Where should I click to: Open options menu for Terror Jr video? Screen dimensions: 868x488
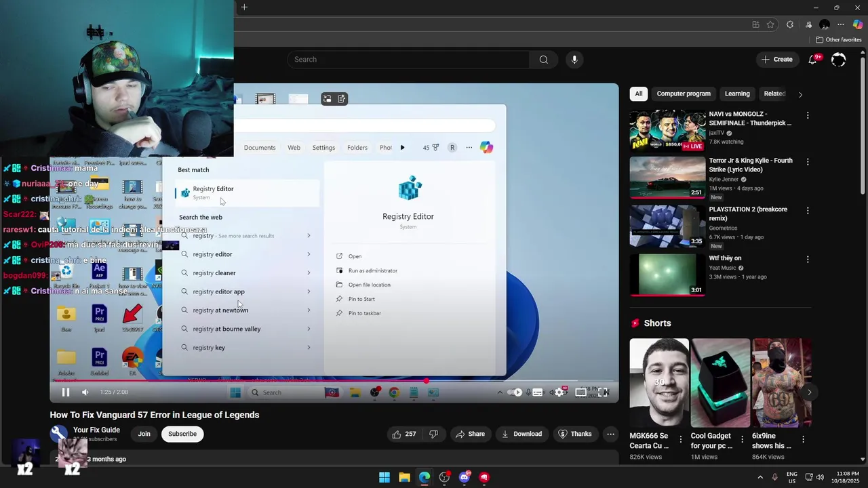click(x=807, y=162)
